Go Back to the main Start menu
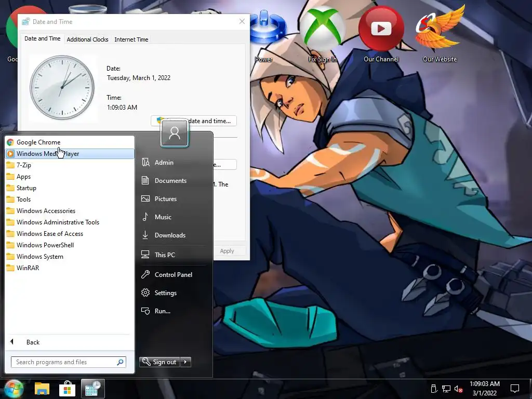This screenshot has height=399, width=532. tap(70, 342)
